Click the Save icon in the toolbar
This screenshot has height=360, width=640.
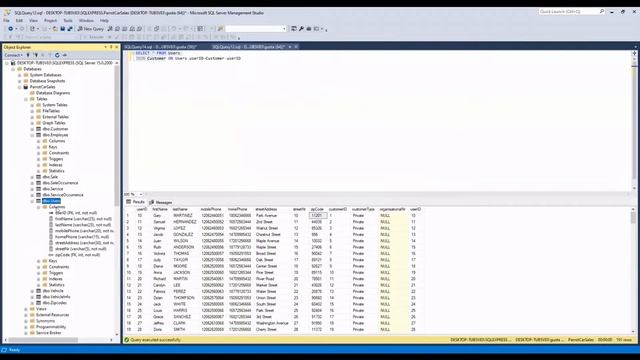62,29
